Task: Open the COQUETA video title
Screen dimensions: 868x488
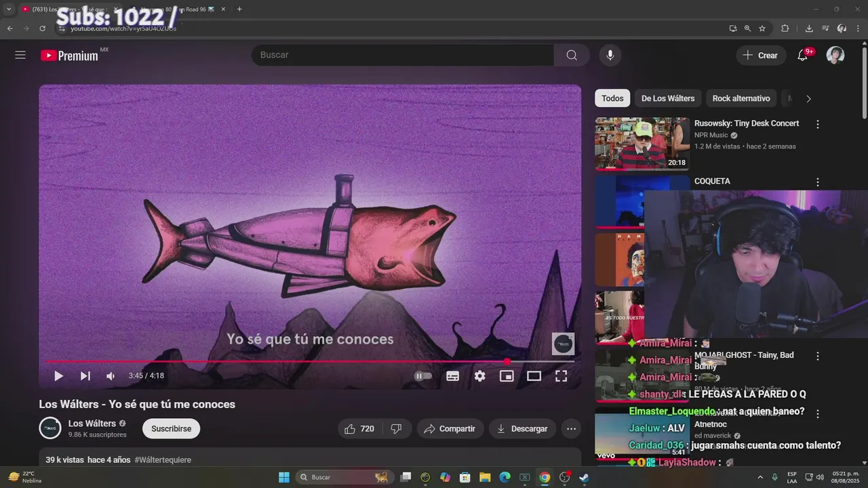Action: tap(712, 181)
